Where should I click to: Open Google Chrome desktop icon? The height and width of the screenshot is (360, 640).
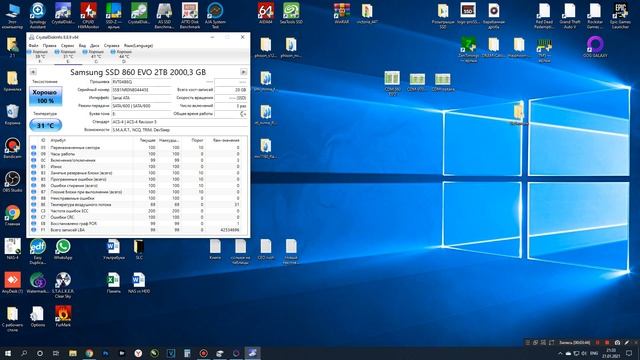(x=12, y=216)
